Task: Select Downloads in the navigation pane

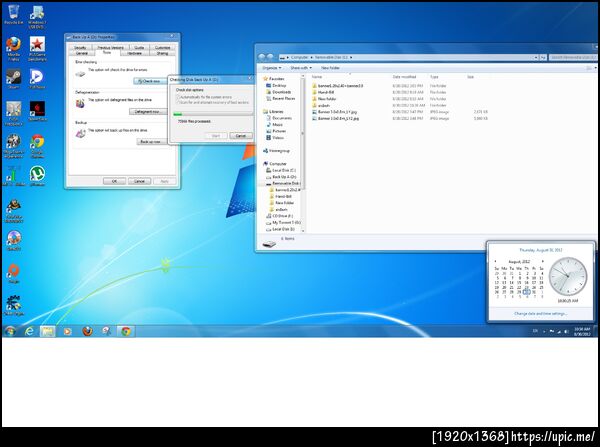Action: pos(279,92)
